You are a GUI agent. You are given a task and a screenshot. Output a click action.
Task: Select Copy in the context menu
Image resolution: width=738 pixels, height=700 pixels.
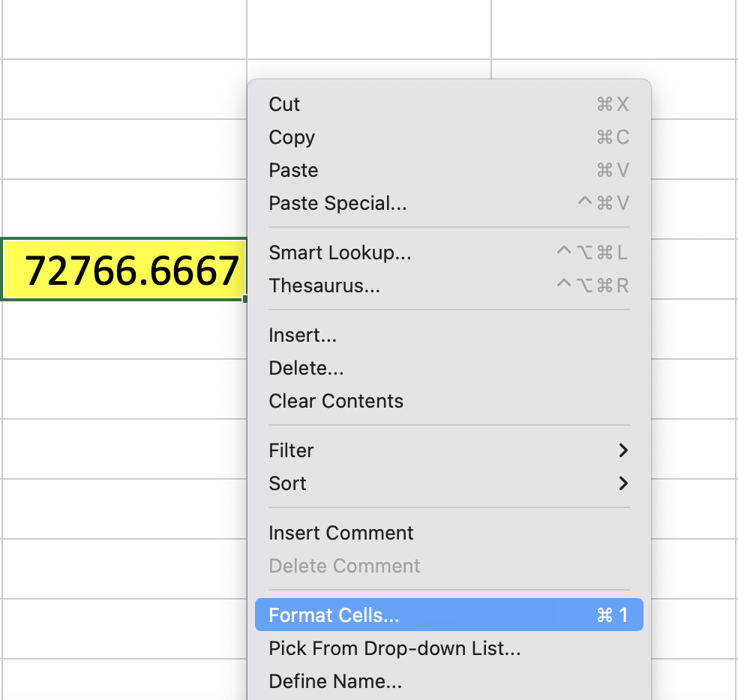(x=292, y=137)
